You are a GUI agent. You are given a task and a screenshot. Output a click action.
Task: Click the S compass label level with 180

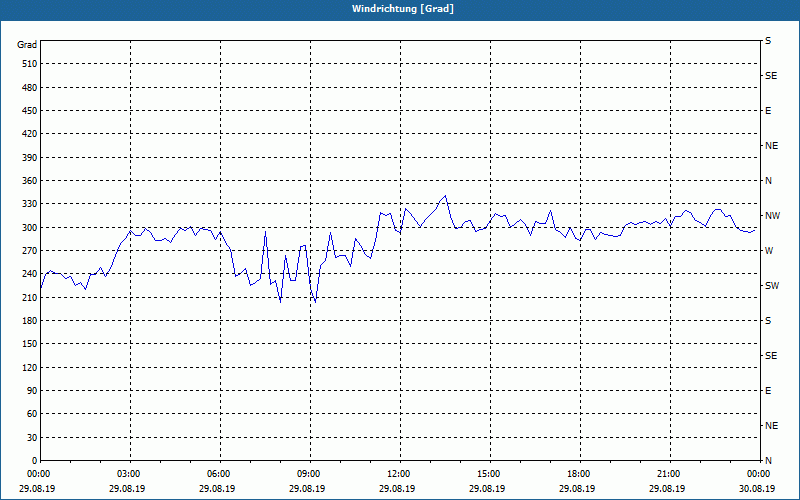click(x=768, y=321)
